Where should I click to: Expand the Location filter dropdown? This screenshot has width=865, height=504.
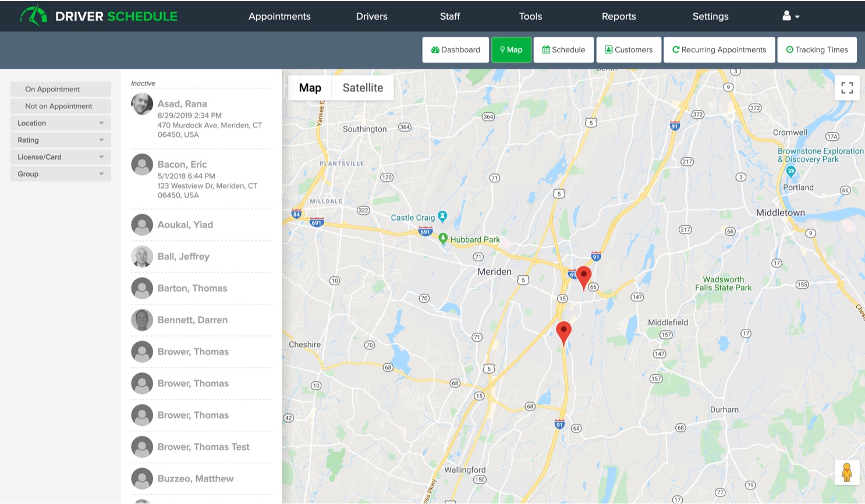pos(61,123)
